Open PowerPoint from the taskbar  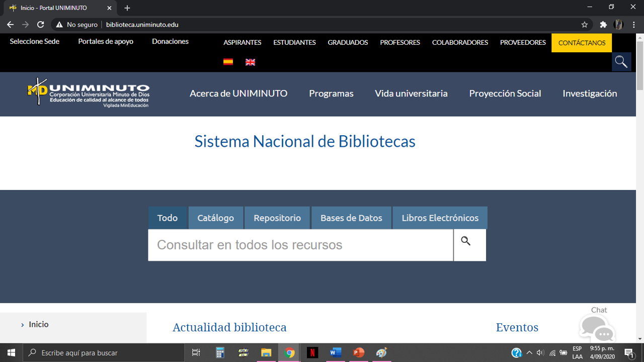359,352
